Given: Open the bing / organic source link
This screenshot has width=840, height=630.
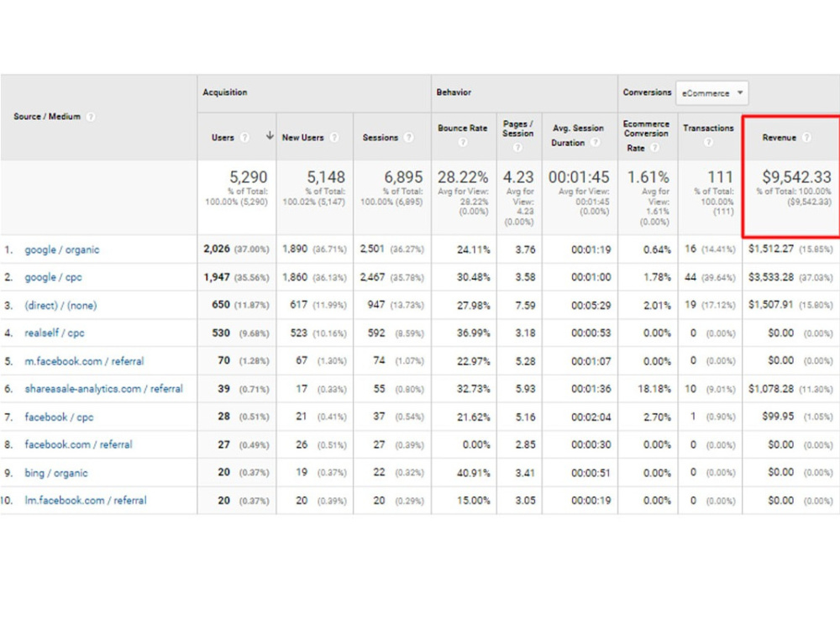Looking at the screenshot, I should coord(55,473).
